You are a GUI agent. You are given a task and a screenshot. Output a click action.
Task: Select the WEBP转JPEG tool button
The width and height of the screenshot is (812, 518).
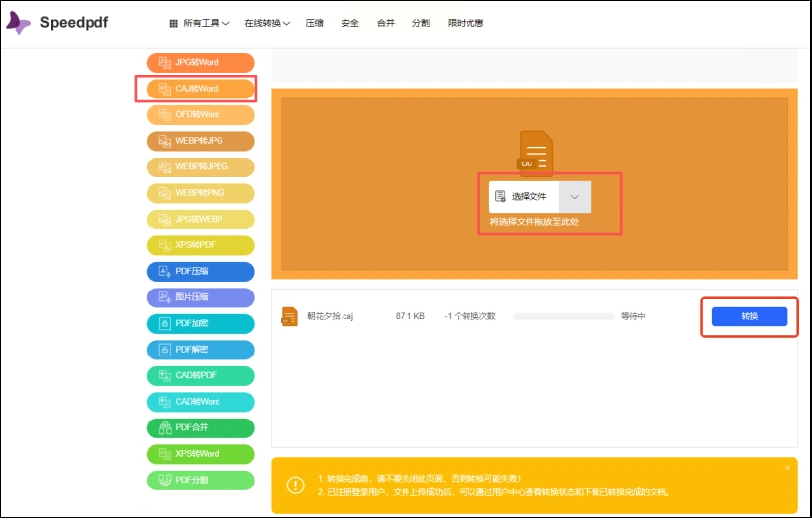201,166
